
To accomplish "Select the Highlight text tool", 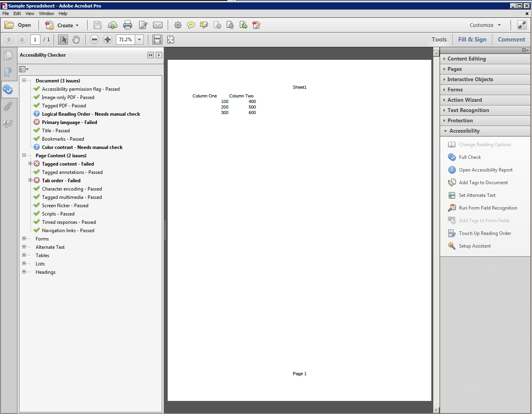I will pos(204,25).
